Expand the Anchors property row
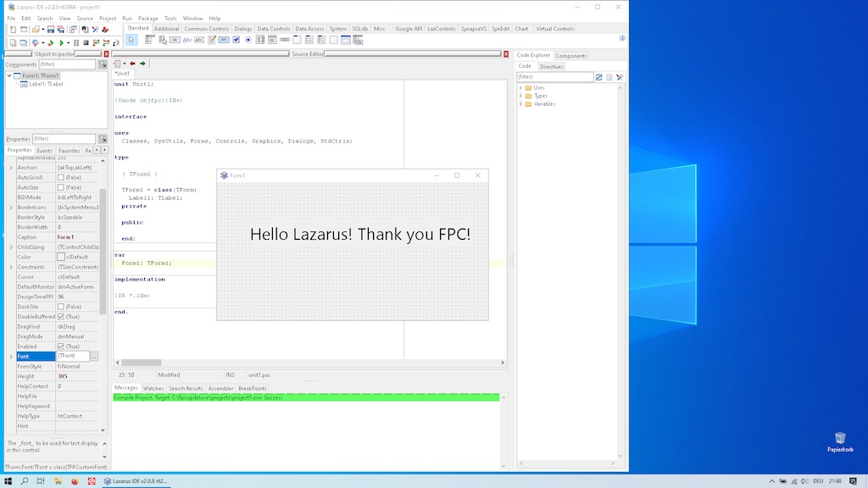Viewport: 868px width, 488px height. 11,168
